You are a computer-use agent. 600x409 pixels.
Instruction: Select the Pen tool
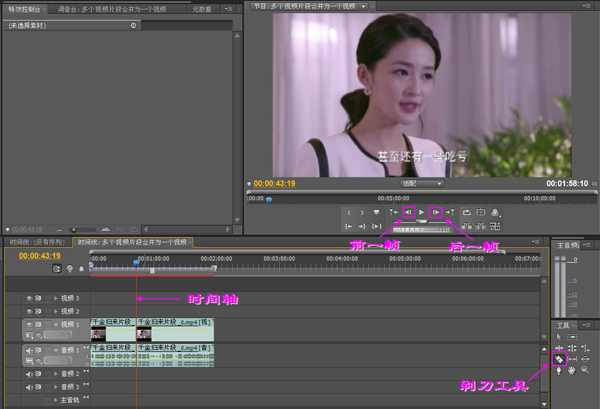point(559,370)
